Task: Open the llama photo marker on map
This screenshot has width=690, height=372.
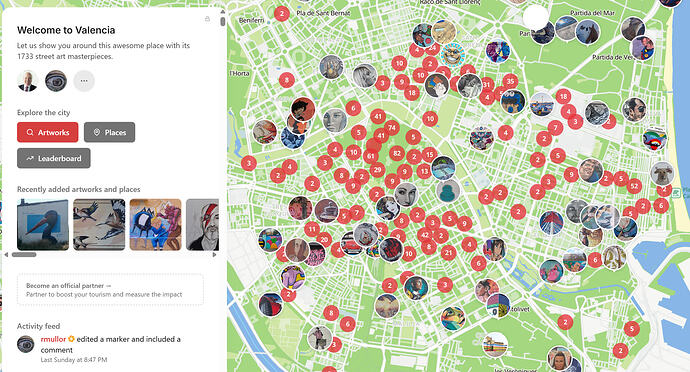Action: pyautogui.click(x=661, y=173)
